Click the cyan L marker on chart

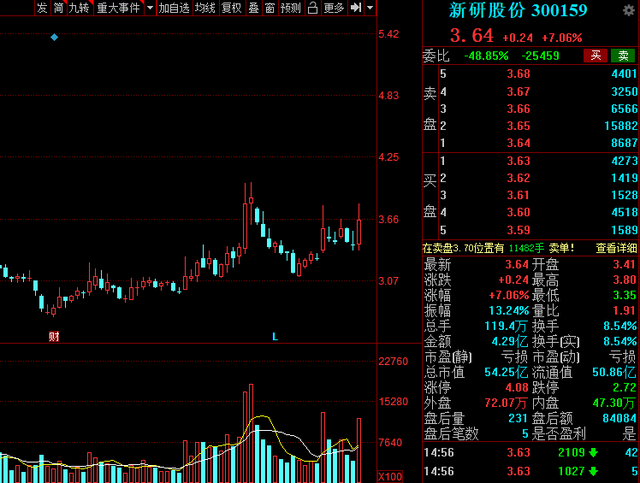275,337
